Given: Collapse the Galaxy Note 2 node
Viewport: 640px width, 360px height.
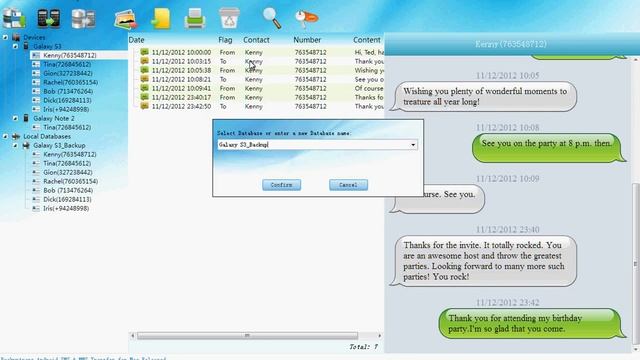Looking at the screenshot, I should point(15,118).
